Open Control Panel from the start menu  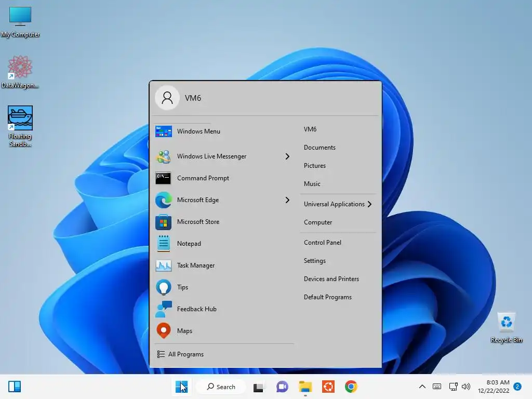pos(322,243)
